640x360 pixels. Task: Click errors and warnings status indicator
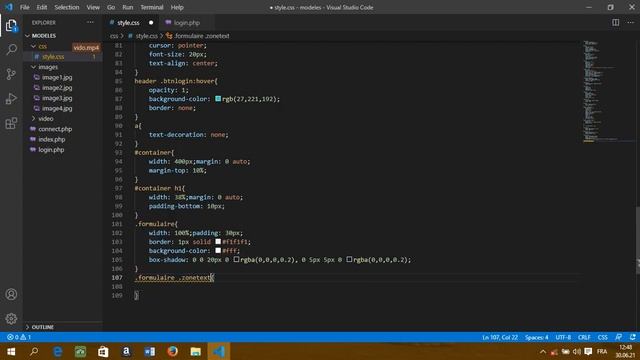[19, 337]
